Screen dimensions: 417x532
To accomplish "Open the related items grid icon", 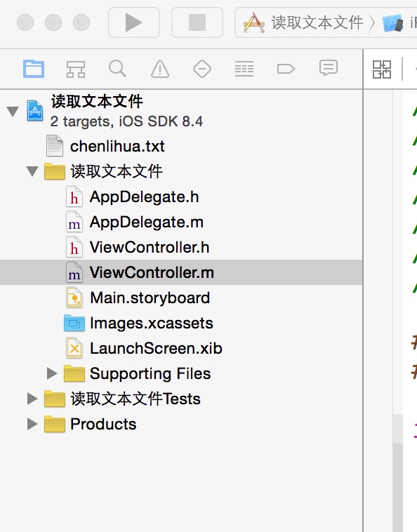I will 382,69.
